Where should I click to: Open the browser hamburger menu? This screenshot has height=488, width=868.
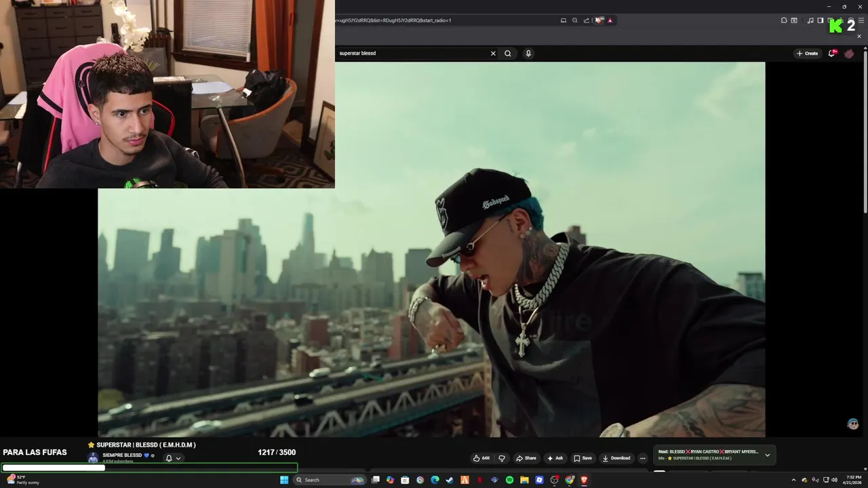coord(861,20)
